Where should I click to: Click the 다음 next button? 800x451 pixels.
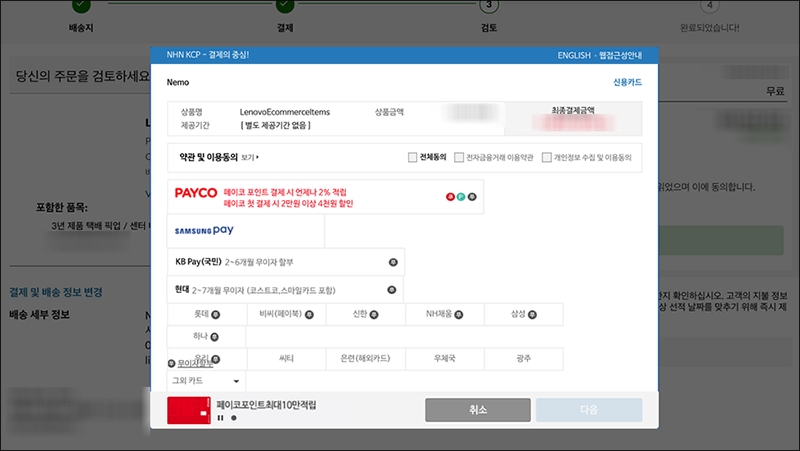coord(589,410)
